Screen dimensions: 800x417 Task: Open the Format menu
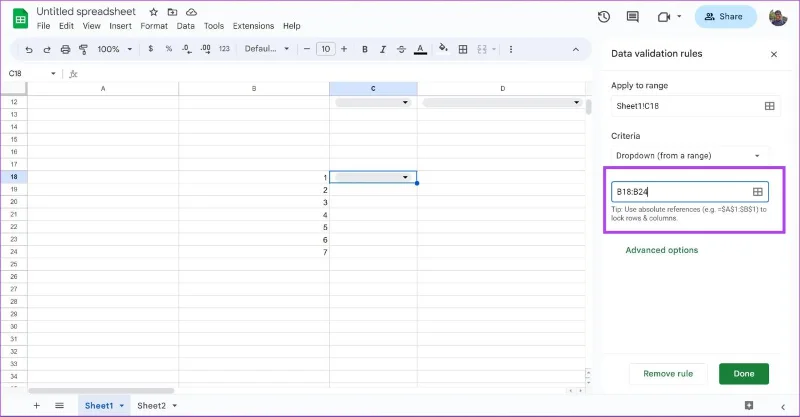154,26
